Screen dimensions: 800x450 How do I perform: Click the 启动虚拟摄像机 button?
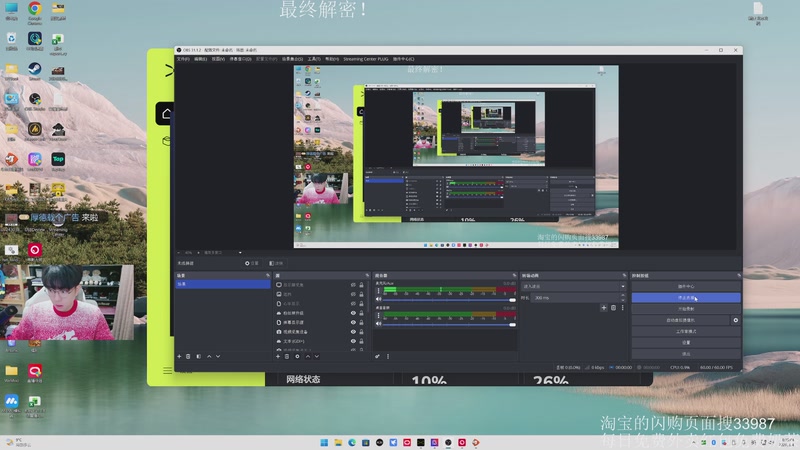click(x=681, y=320)
